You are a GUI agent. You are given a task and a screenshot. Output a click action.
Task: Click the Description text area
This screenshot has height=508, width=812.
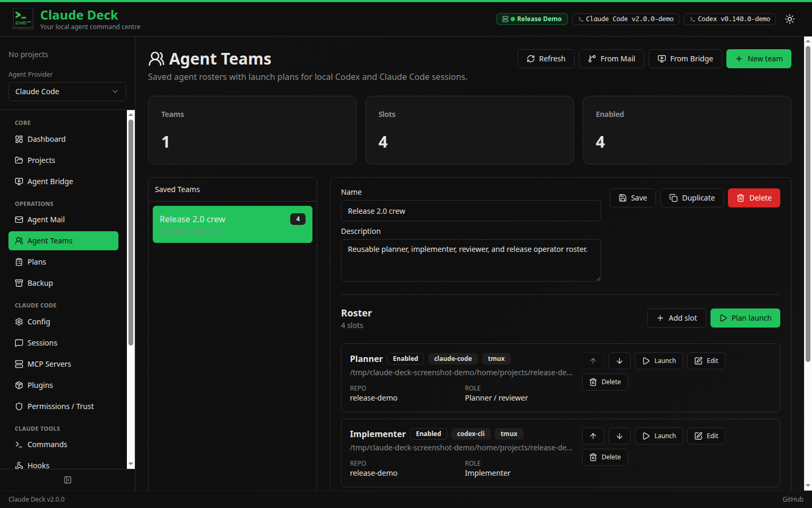[470, 260]
